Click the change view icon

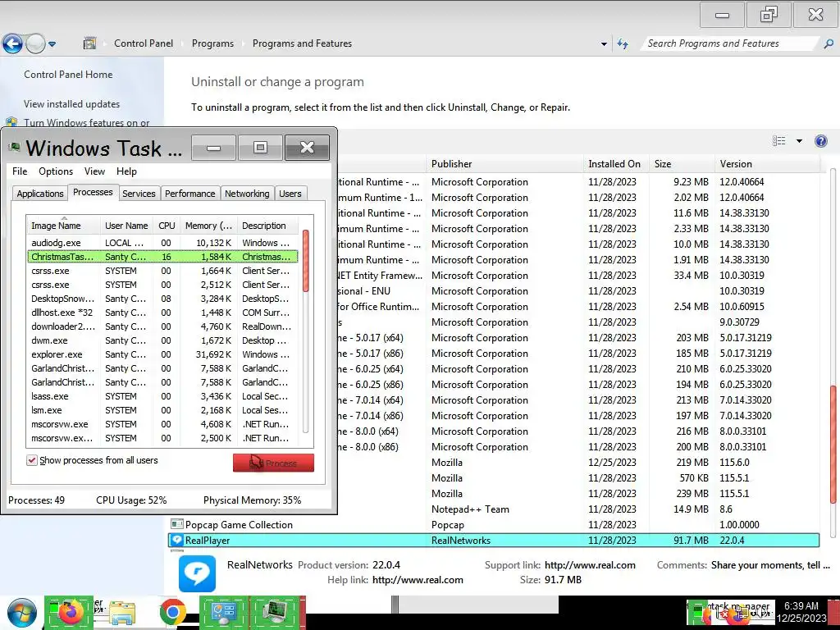[779, 141]
